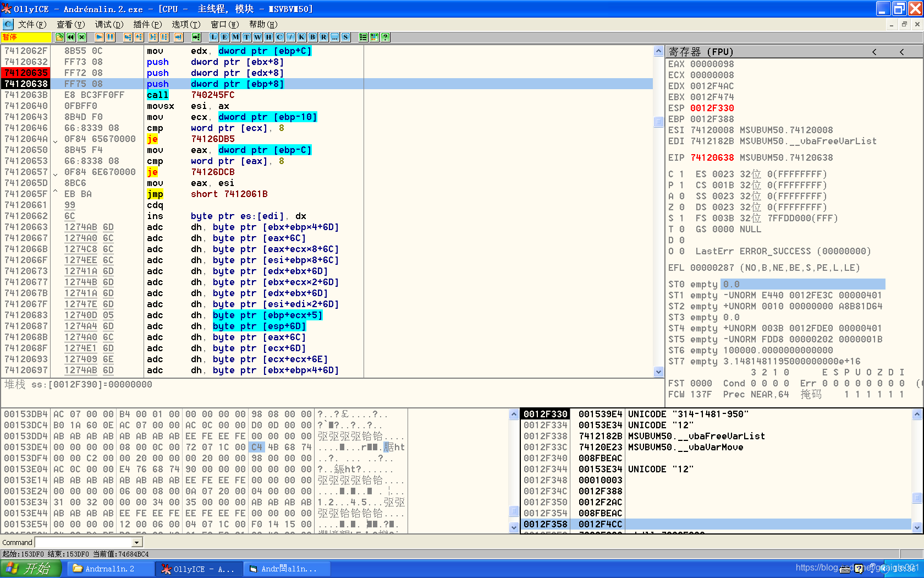The height and width of the screenshot is (578, 924).
Task: Open help with question mark icon
Action: [x=385, y=37]
